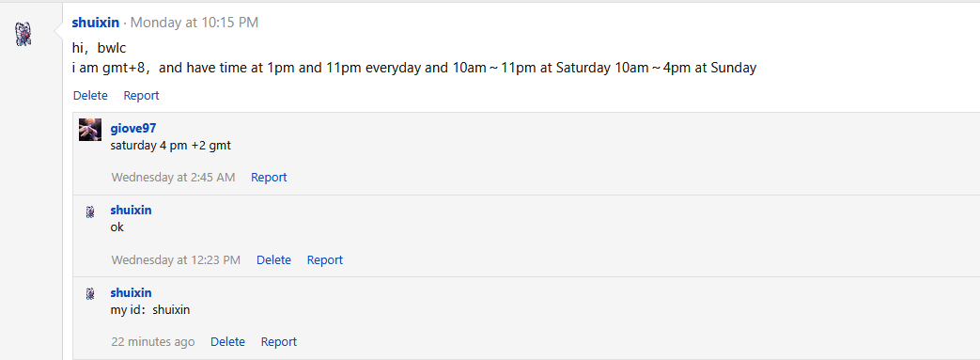Viewport: 980px width, 360px height.
Task: Open shuixin username above 'my id' comment
Action: pos(132,292)
